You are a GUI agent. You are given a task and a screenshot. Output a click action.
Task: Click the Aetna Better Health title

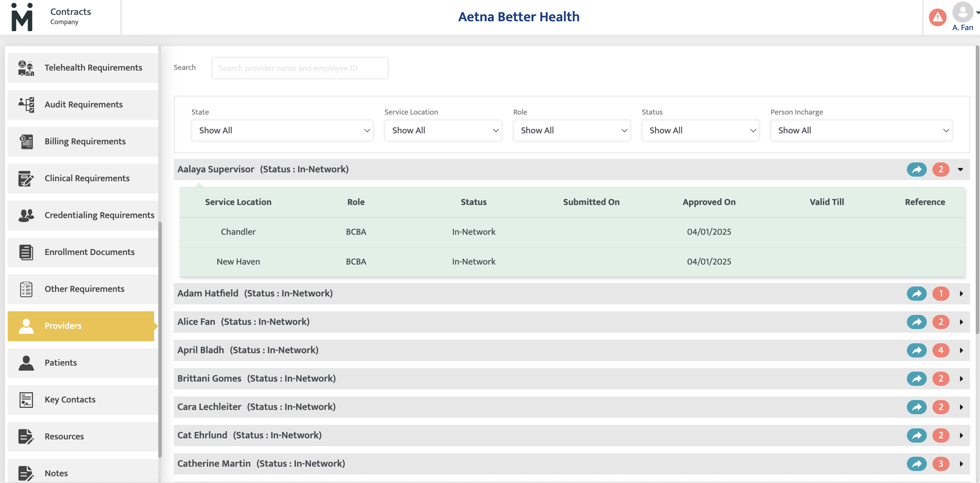point(518,17)
